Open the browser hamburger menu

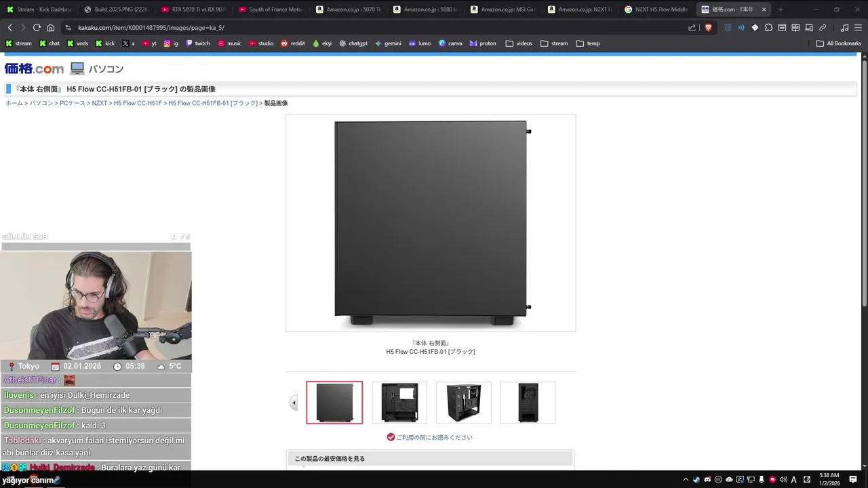tap(858, 28)
